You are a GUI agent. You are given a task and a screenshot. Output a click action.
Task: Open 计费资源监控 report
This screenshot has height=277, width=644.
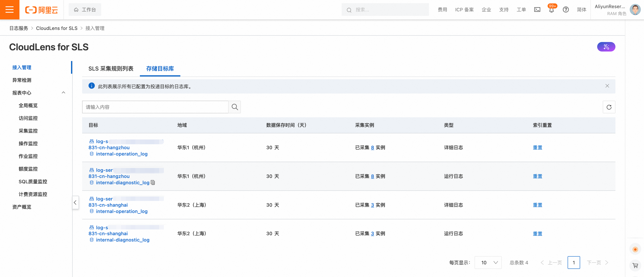tap(33, 194)
